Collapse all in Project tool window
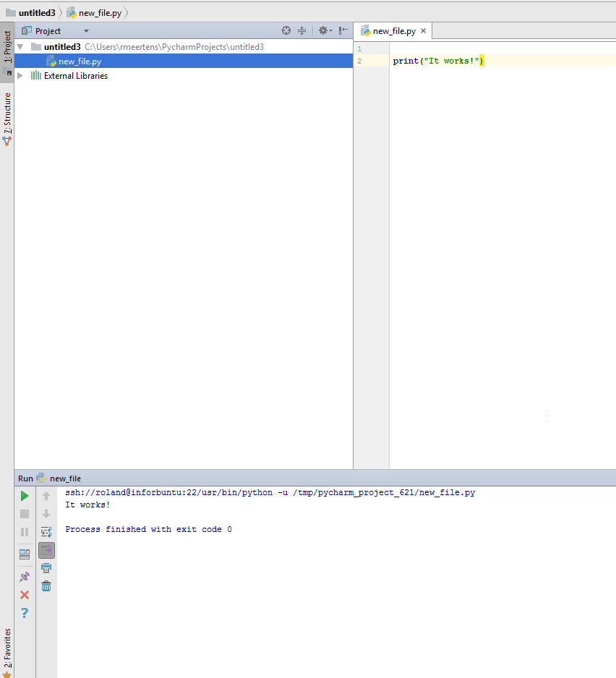This screenshot has height=678, width=616. click(x=302, y=31)
